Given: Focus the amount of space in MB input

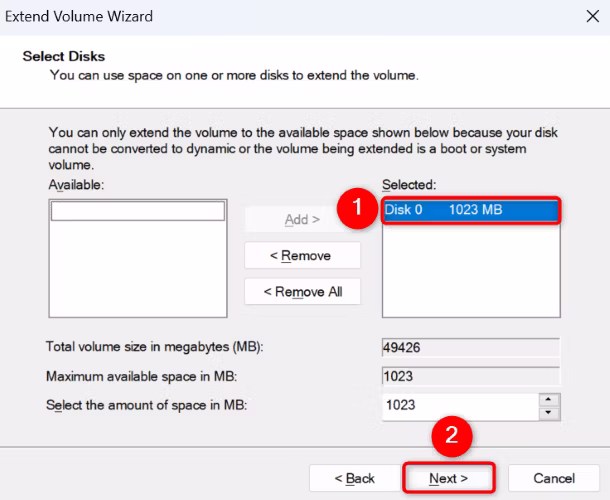Looking at the screenshot, I should pyautogui.click(x=460, y=405).
